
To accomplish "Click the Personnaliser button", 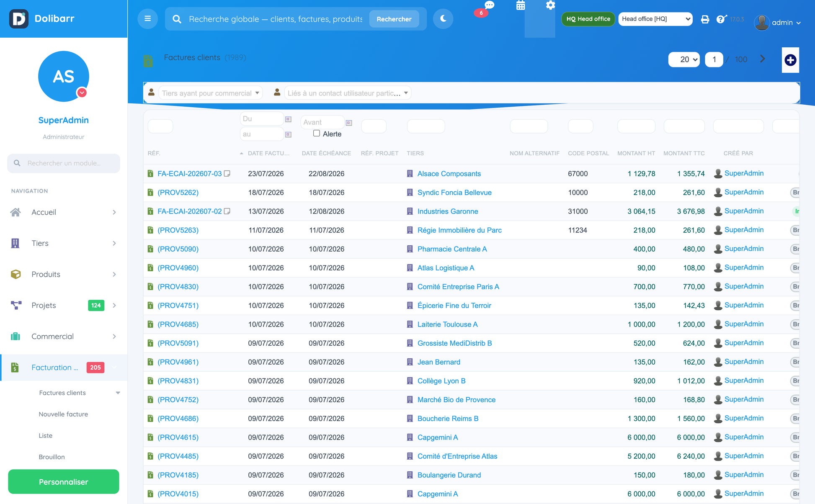I will [x=64, y=481].
